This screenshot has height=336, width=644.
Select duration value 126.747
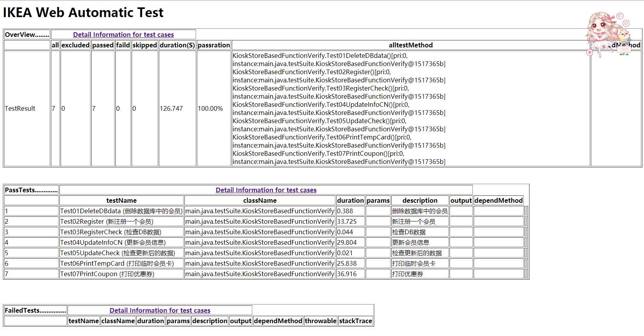pos(171,108)
